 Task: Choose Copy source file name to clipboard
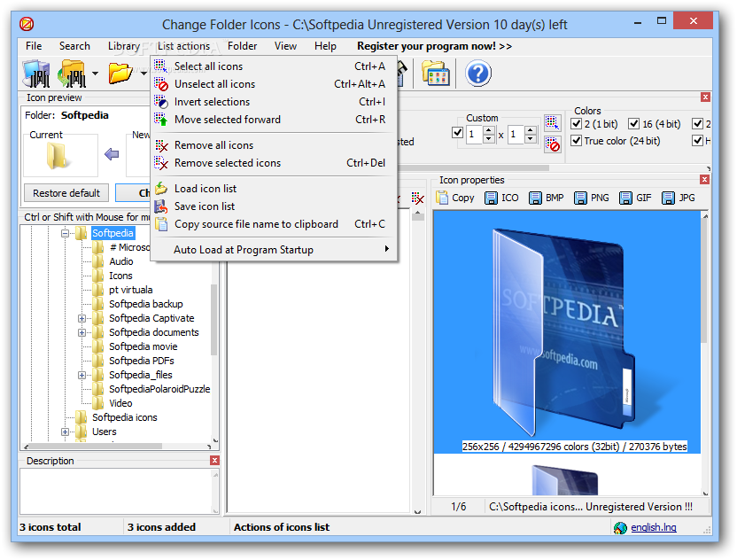pyautogui.click(x=274, y=224)
